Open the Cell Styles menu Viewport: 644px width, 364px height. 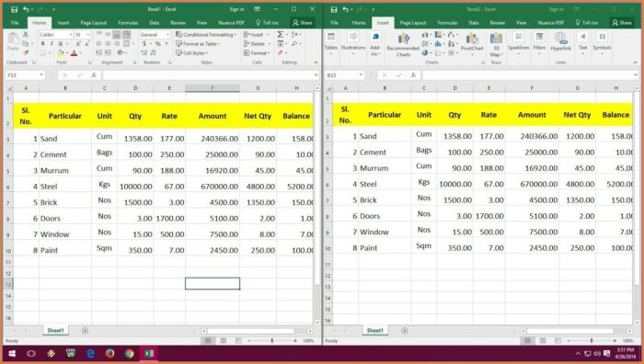(x=191, y=53)
